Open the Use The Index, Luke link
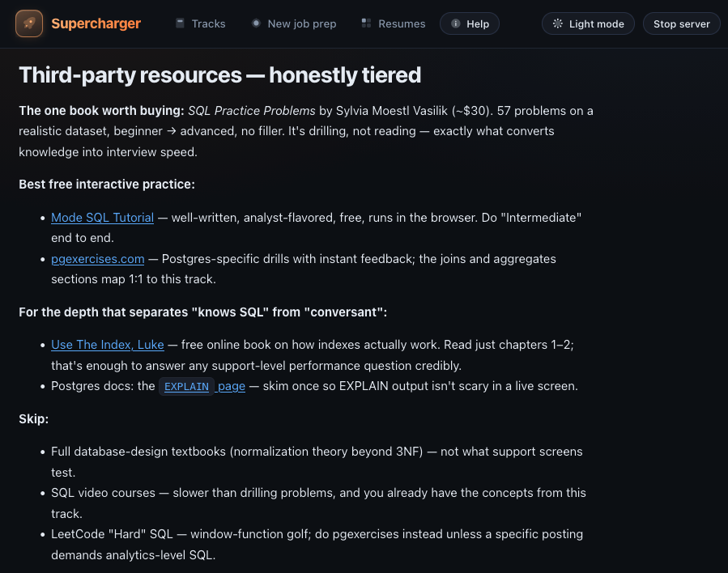Image resolution: width=728 pixels, height=573 pixels. 107,345
